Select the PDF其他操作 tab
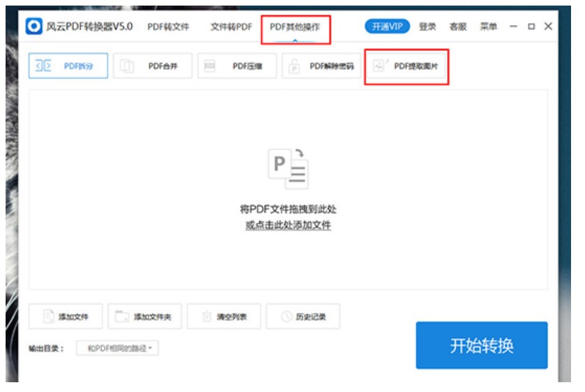 (x=295, y=27)
